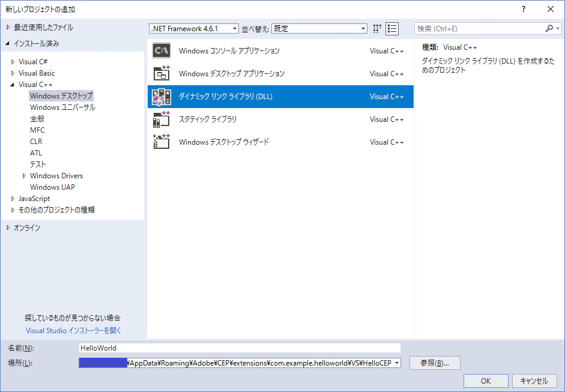Open the help question mark button
Image resolution: width=565 pixels, height=392 pixels.
(x=523, y=10)
